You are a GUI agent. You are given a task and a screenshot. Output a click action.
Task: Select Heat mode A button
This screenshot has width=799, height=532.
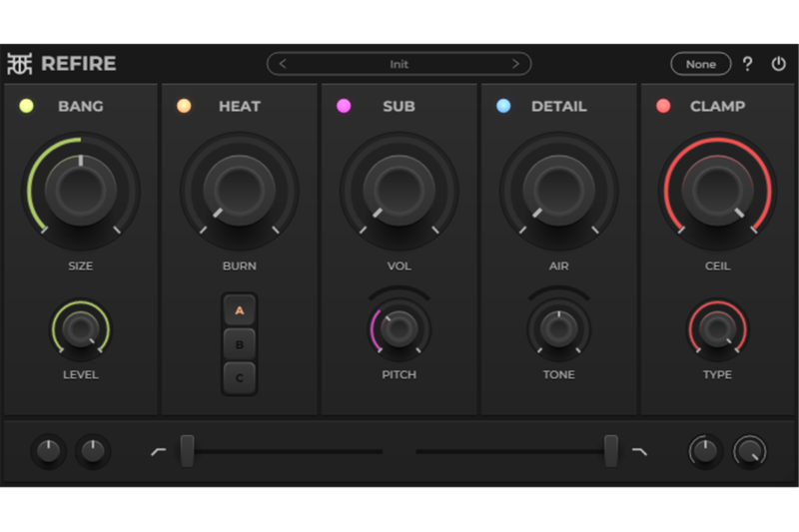pos(240,310)
